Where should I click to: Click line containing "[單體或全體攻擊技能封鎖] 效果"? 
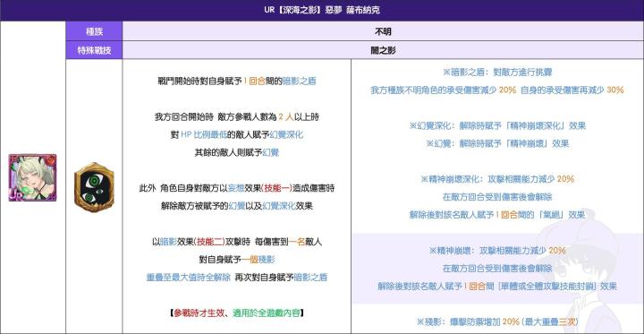[x=497, y=287]
